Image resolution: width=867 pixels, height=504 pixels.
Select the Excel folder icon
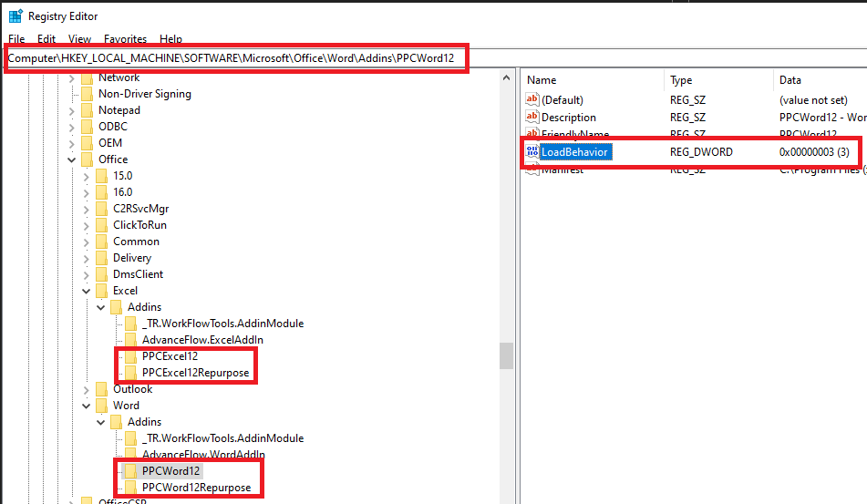(x=102, y=291)
